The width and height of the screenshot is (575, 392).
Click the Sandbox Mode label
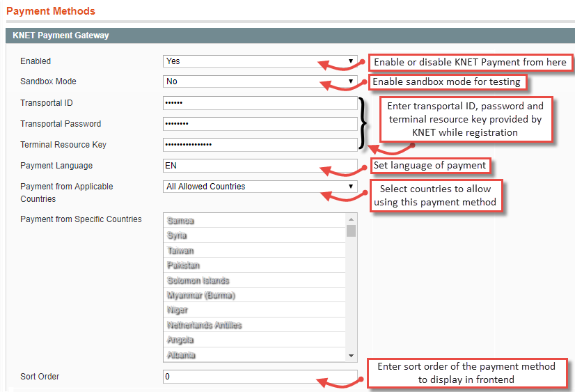pyautogui.click(x=49, y=81)
